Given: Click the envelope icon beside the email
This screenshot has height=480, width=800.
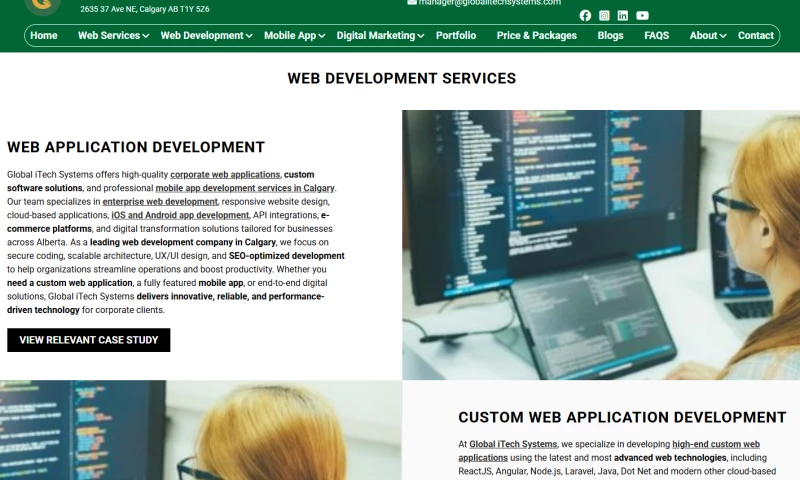Looking at the screenshot, I should 412,3.
